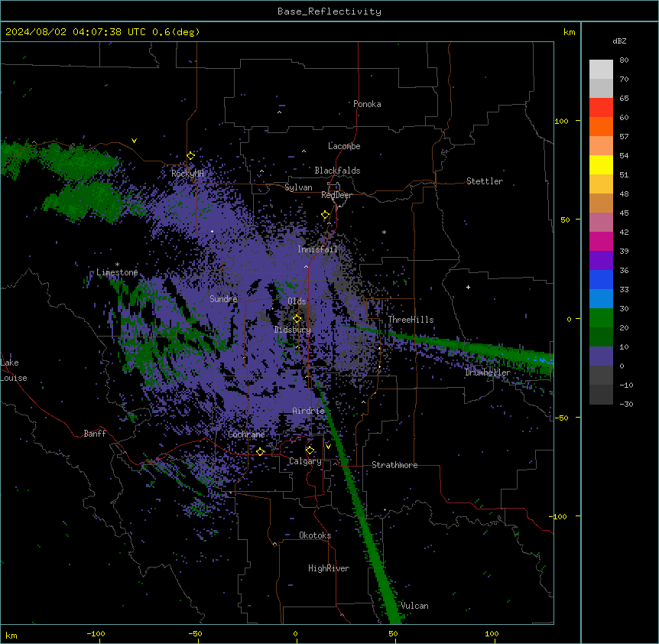659x644 pixels.
Task: Click the Didsbury town label
Action: click(293, 330)
